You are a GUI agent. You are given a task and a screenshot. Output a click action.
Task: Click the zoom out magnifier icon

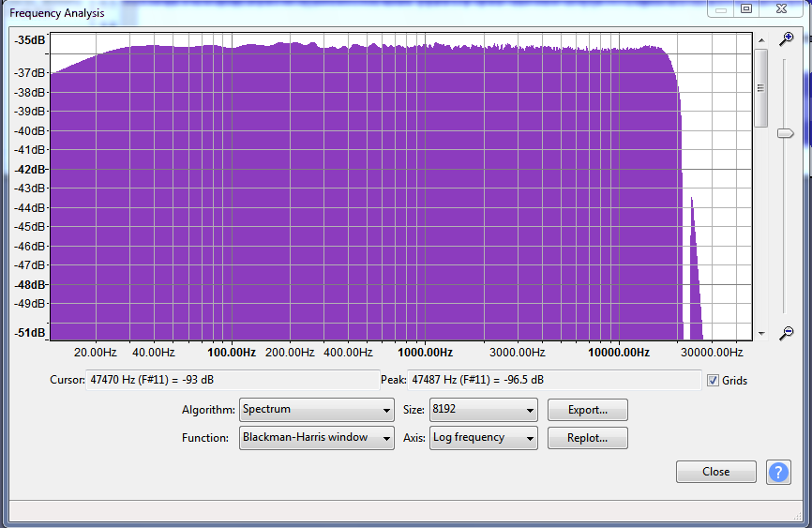click(786, 333)
